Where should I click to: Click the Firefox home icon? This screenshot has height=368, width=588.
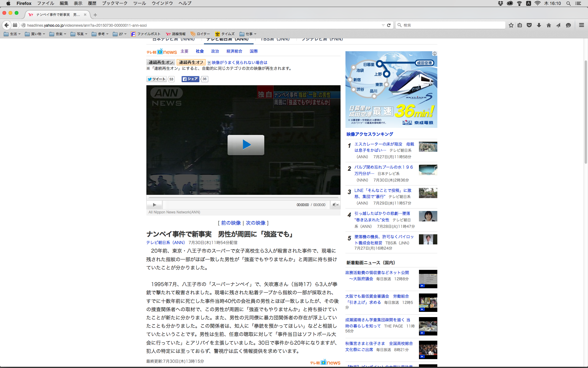tap(548, 25)
